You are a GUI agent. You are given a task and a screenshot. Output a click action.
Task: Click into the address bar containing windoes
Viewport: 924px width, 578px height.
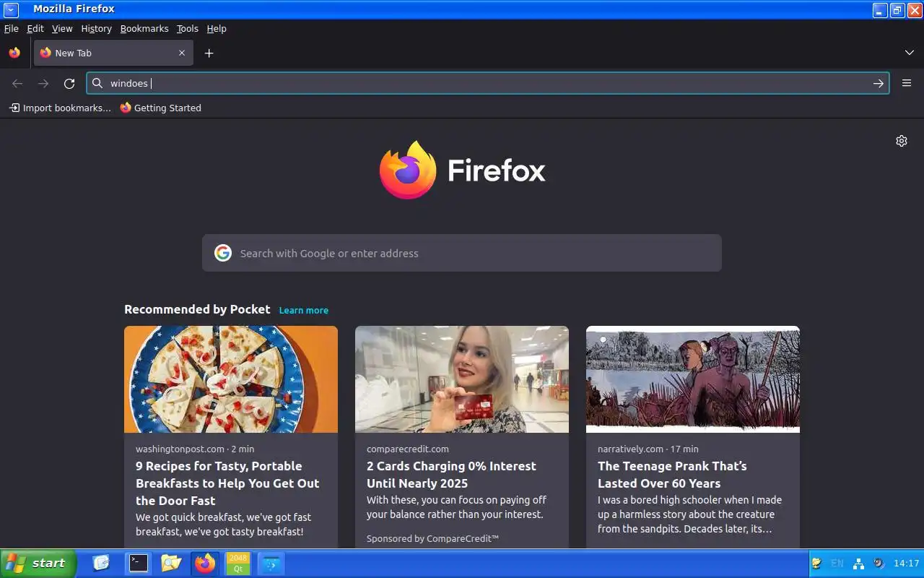click(x=487, y=83)
